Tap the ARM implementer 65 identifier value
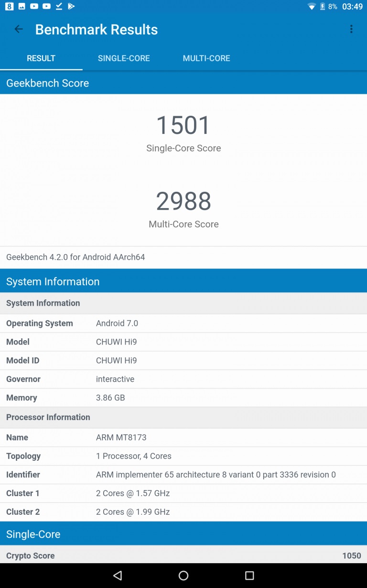Screen dimensions: 367x588 click(x=216, y=475)
